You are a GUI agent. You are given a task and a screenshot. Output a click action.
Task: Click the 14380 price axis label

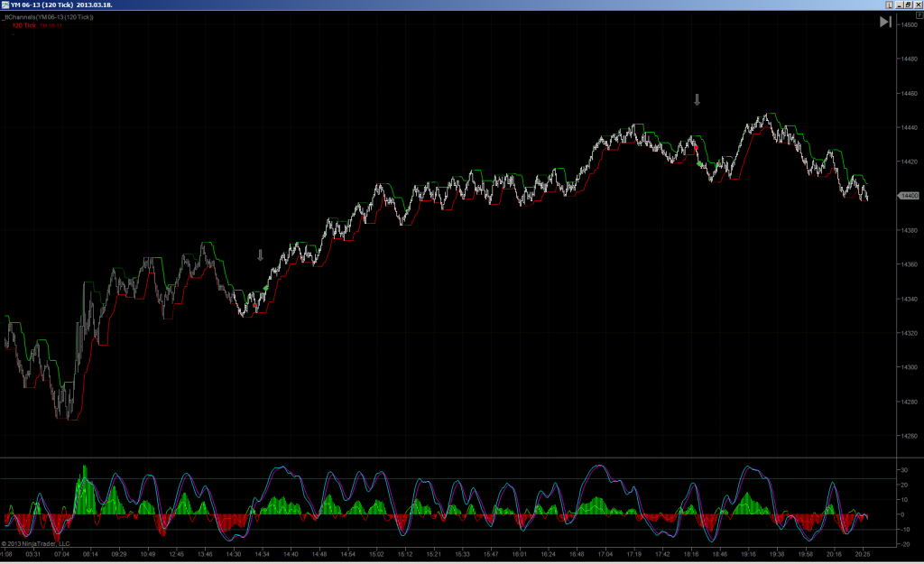tap(909, 230)
